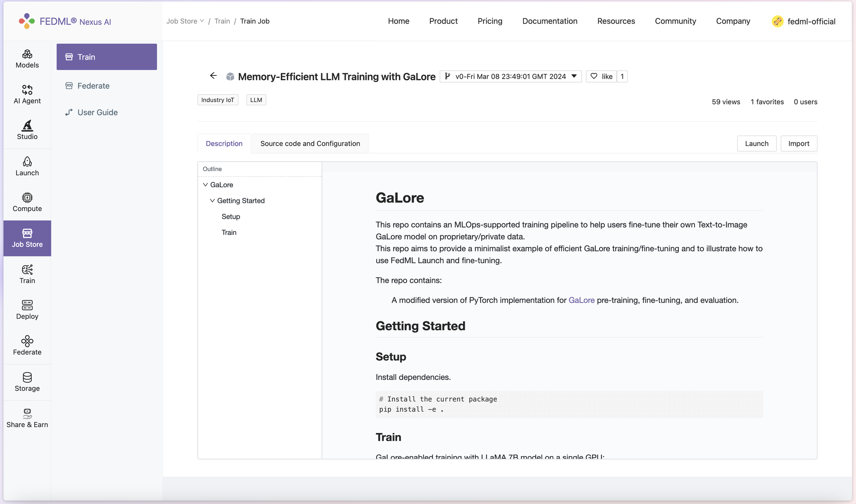Open the AI Agent section
This screenshot has height=504, width=856.
(27, 94)
